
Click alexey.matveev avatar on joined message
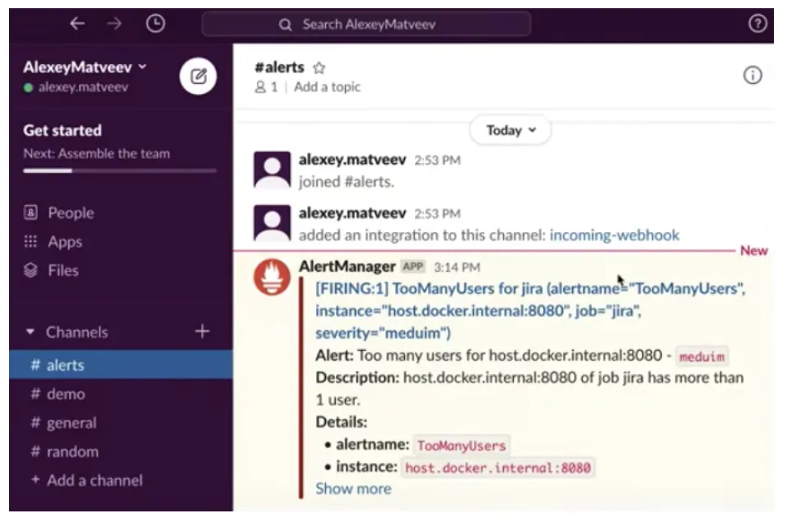tap(272, 170)
